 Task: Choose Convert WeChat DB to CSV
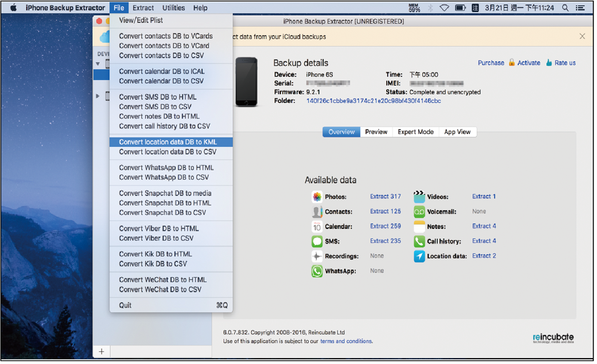pos(171,289)
